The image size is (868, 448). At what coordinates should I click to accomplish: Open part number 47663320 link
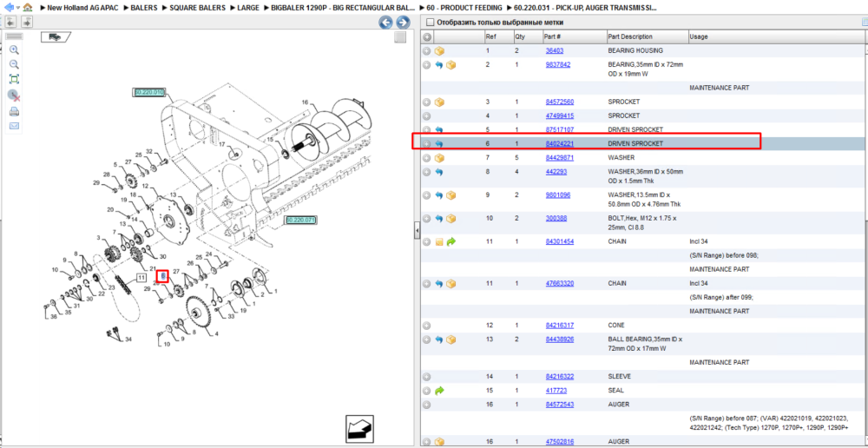pyautogui.click(x=560, y=283)
